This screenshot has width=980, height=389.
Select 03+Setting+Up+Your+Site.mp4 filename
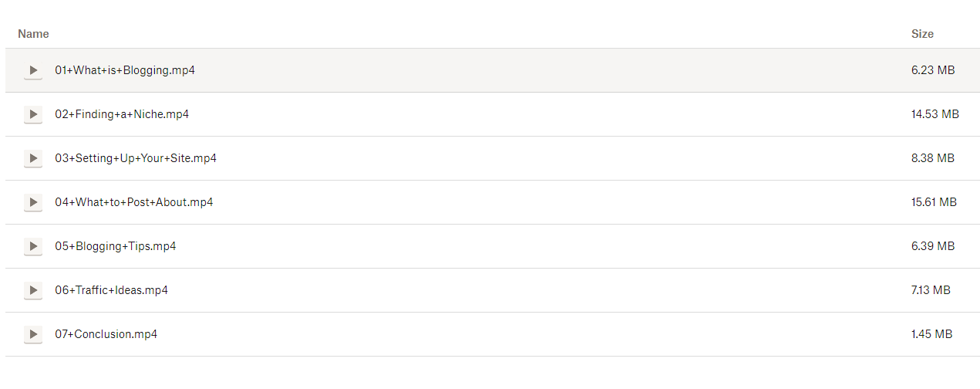tap(136, 158)
